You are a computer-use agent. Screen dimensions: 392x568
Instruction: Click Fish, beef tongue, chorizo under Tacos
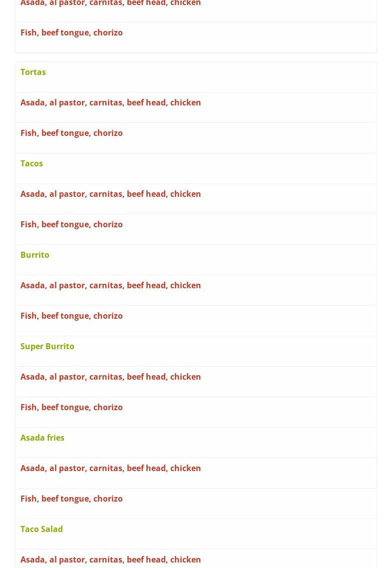[x=71, y=224]
